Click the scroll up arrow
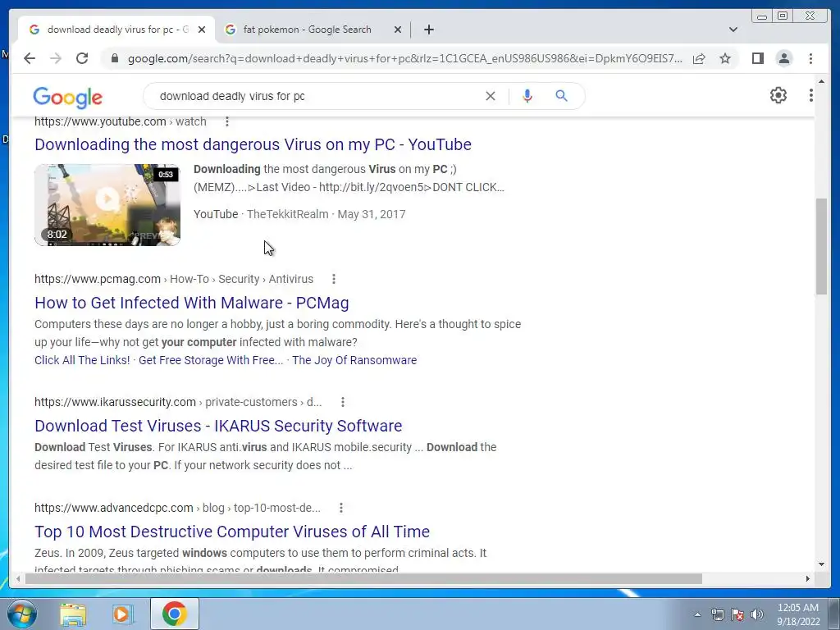Viewport: 840px width, 630px height. point(821,81)
